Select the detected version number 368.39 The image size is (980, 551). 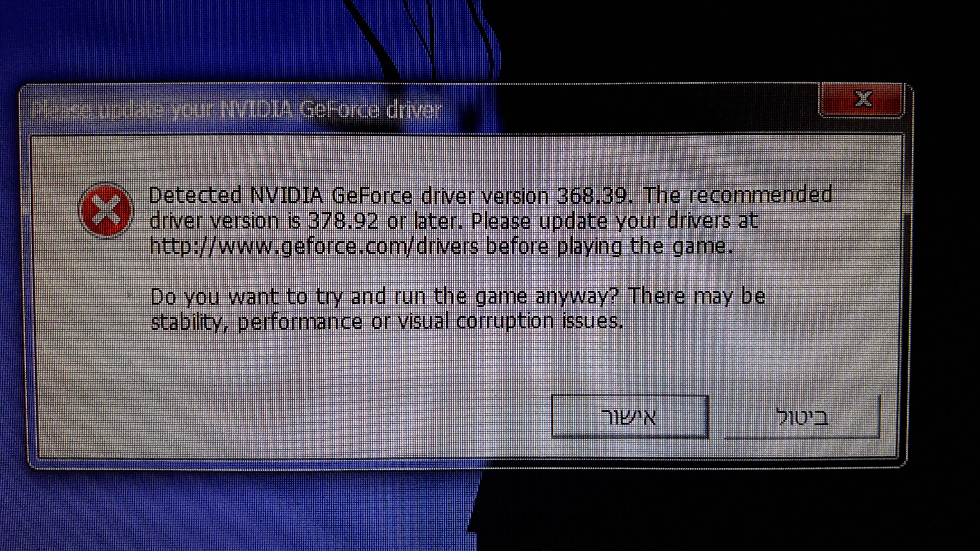coord(592,196)
